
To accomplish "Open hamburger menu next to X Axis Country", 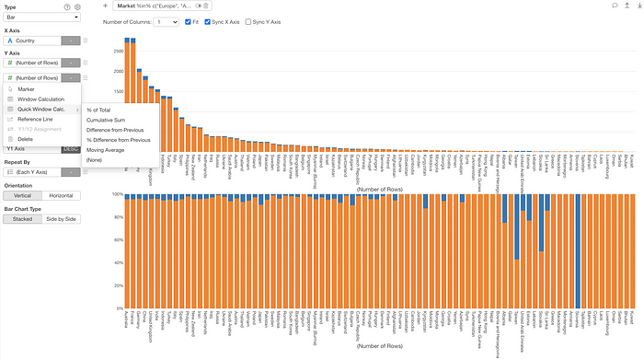I will tap(86, 41).
